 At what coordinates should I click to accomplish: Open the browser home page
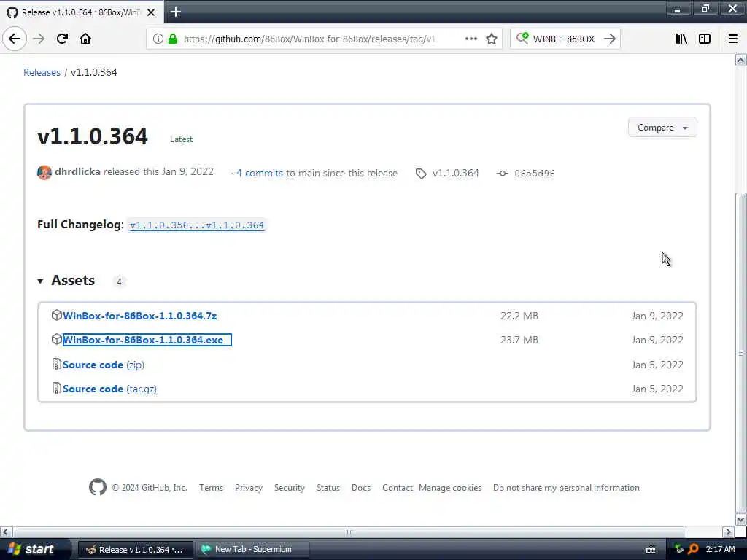[85, 39]
